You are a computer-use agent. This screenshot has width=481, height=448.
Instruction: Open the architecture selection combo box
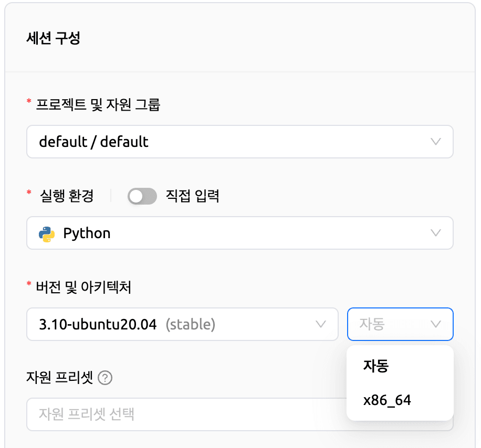point(400,324)
